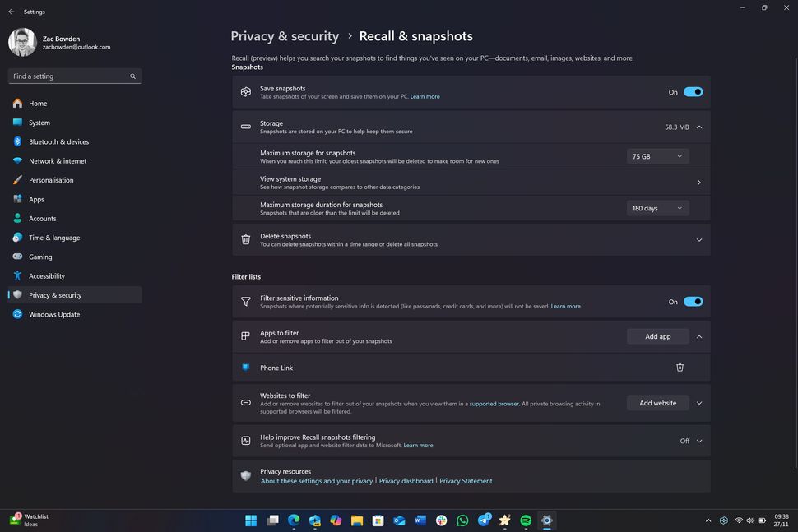Open Spotify from the taskbar
Viewport: 798px width, 532px height.
[524, 520]
